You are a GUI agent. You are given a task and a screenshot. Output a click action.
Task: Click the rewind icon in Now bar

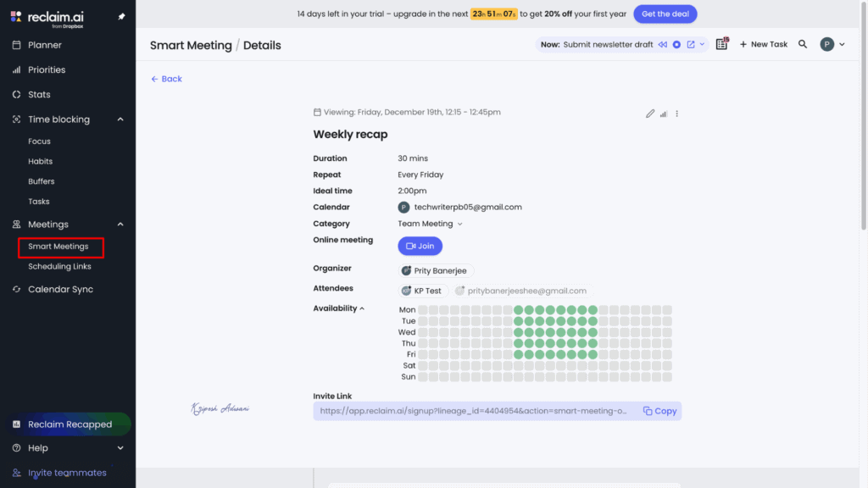point(662,45)
